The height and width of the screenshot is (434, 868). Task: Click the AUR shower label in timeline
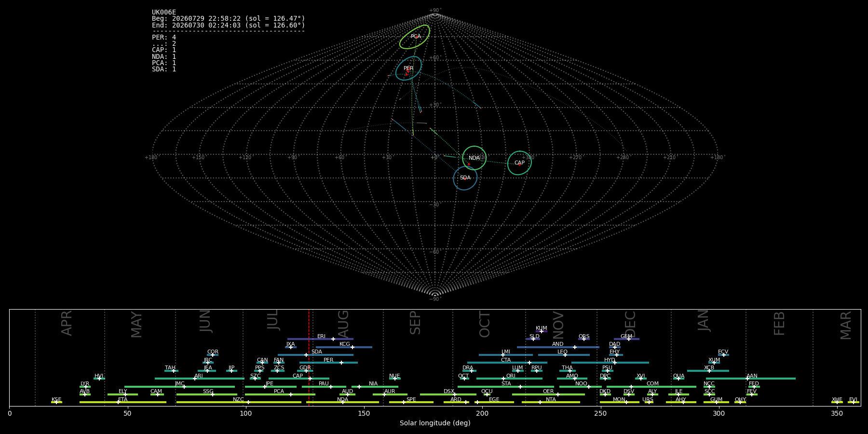(390, 392)
